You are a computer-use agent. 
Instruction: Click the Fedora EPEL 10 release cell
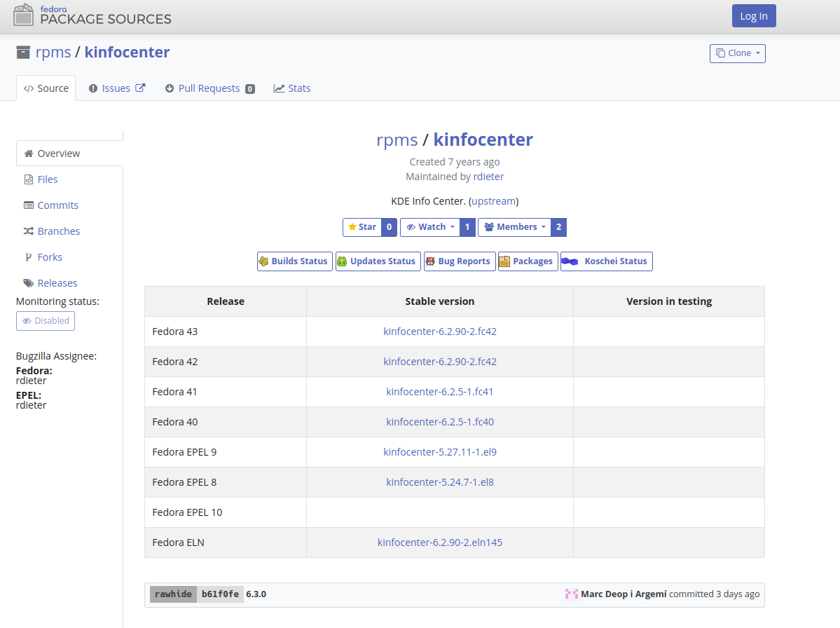pos(226,512)
